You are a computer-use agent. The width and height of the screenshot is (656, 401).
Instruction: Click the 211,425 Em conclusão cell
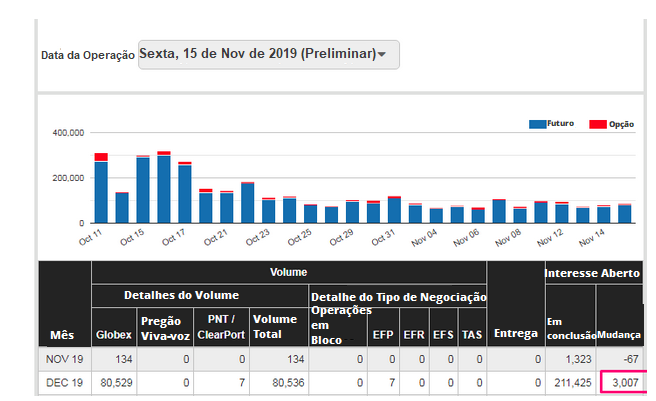click(573, 383)
